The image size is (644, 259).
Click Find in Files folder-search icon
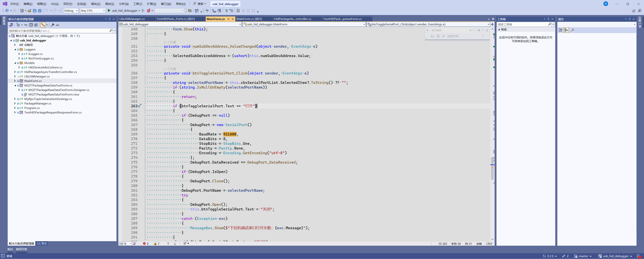pos(190,11)
